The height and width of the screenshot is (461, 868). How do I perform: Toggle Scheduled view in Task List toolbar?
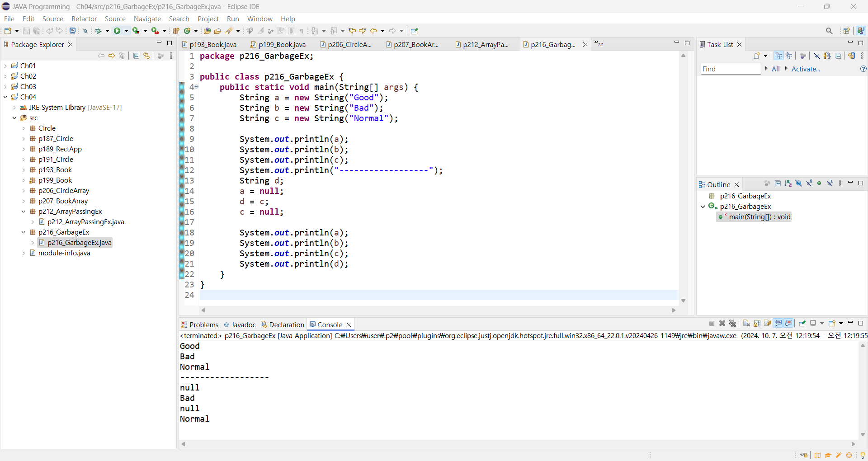click(789, 56)
